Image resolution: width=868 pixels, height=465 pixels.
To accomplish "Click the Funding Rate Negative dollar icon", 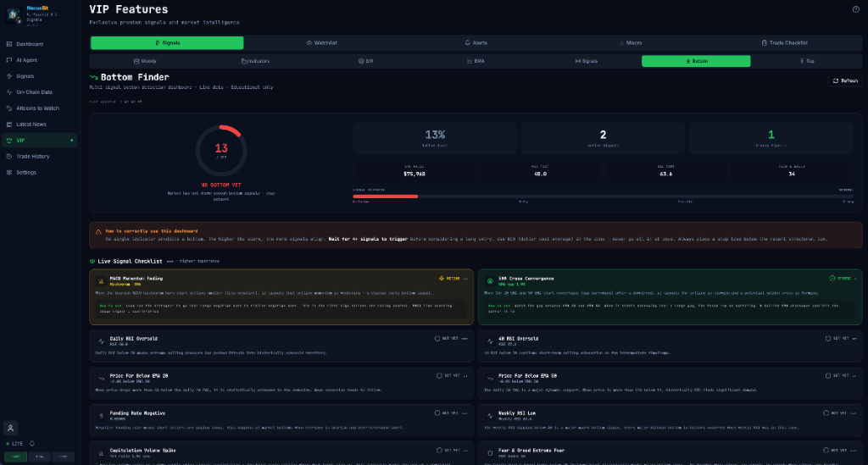I will 102,416.
